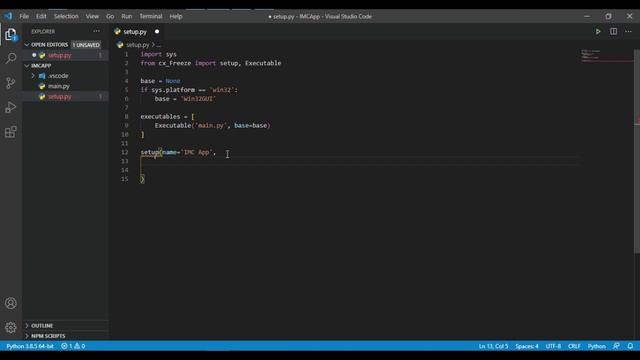The image size is (640, 360).
Task: Click line number 12 in gutter
Action: (x=125, y=152)
